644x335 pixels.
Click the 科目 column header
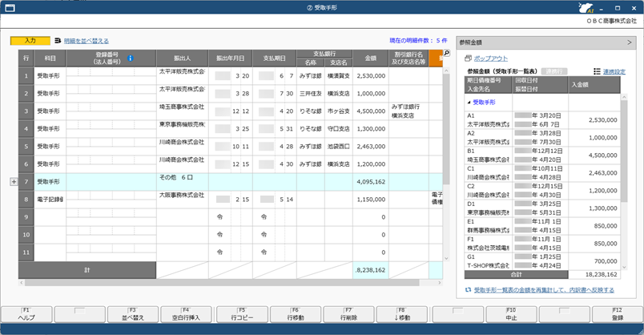coord(50,59)
